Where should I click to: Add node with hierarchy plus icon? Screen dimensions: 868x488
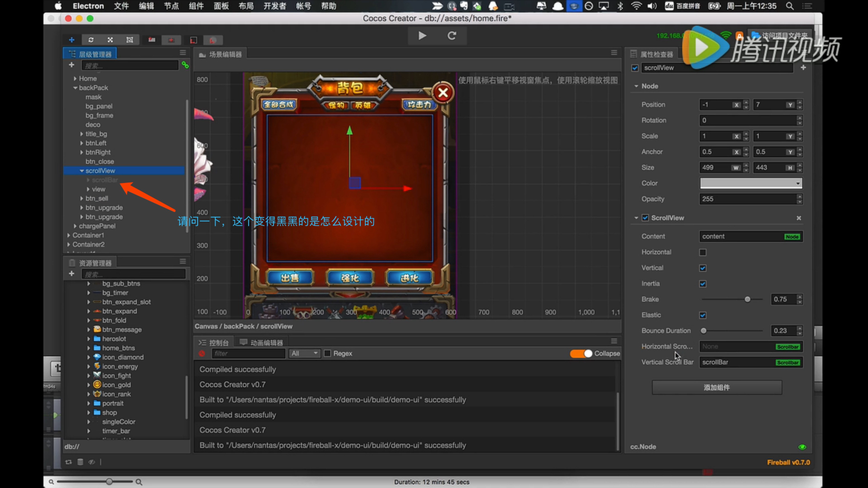pyautogui.click(x=71, y=65)
